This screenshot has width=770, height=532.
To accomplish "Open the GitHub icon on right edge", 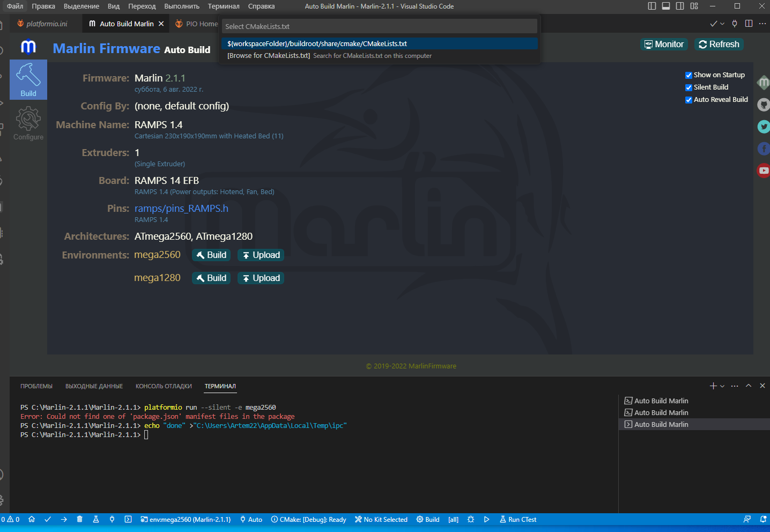I will (x=764, y=105).
